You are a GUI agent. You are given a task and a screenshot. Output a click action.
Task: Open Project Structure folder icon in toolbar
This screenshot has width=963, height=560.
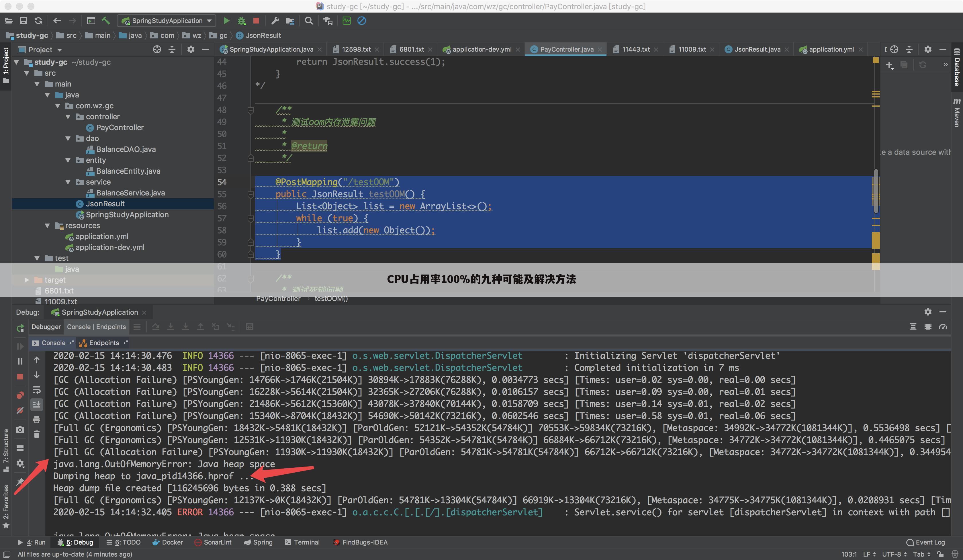290,21
